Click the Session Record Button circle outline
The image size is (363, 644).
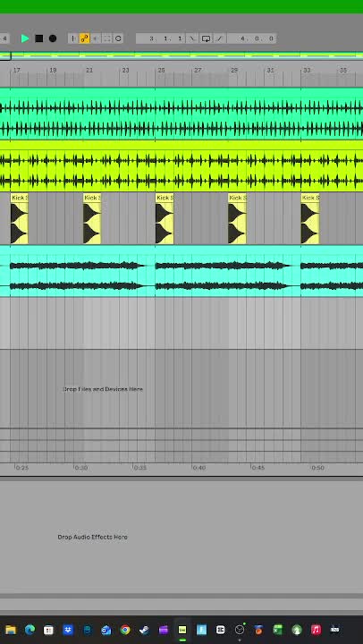click(x=118, y=38)
